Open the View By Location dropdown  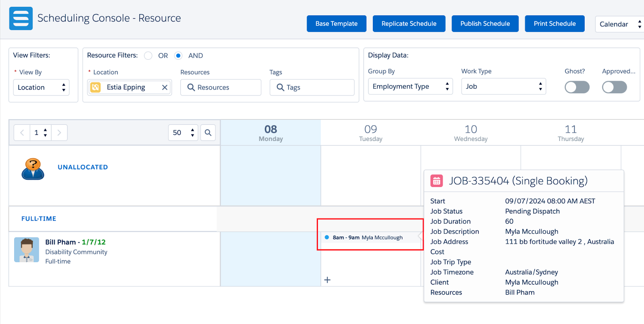pos(42,87)
